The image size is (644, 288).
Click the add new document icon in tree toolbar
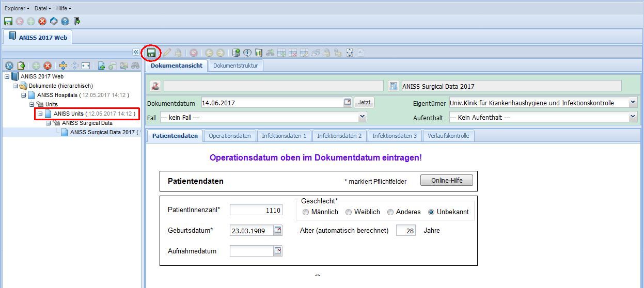pyautogui.click(x=101, y=66)
